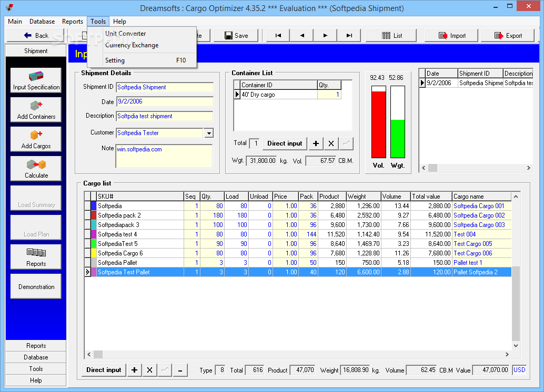Click the Total value column header
The image size is (544, 392).
(x=431, y=197)
